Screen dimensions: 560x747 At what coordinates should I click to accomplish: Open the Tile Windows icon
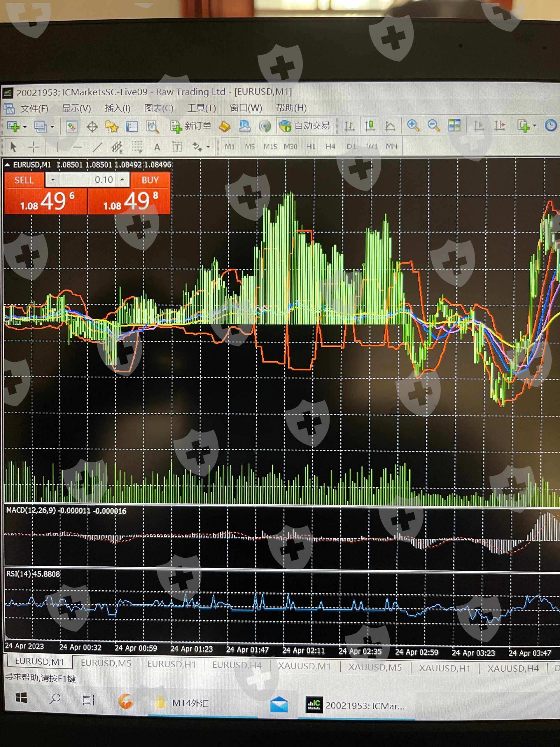[454, 126]
